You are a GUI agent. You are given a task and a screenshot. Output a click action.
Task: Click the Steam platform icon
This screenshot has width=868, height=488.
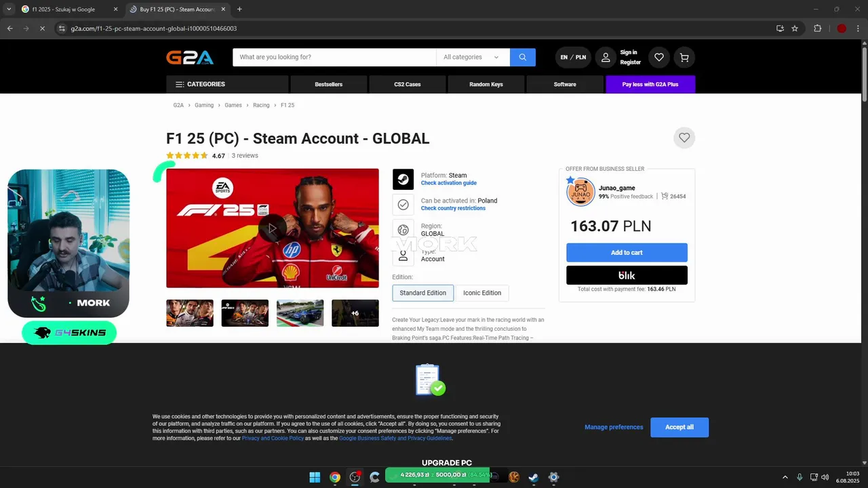(403, 180)
